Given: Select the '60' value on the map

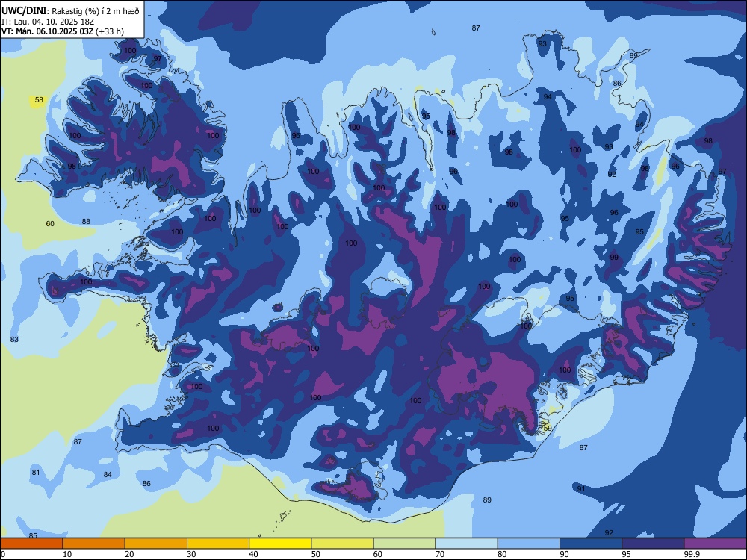Looking at the screenshot, I should click(50, 224).
